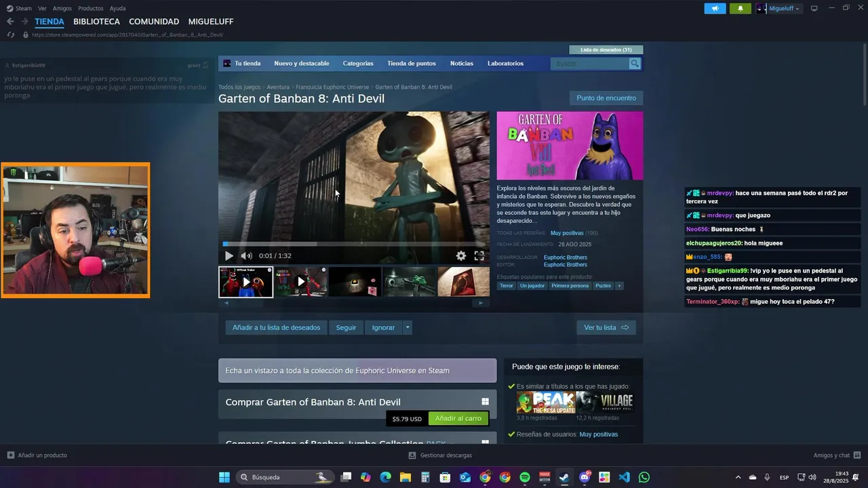Image resolution: width=868 pixels, height=488 pixels.
Task: Click the Ignorar button
Action: tap(383, 327)
